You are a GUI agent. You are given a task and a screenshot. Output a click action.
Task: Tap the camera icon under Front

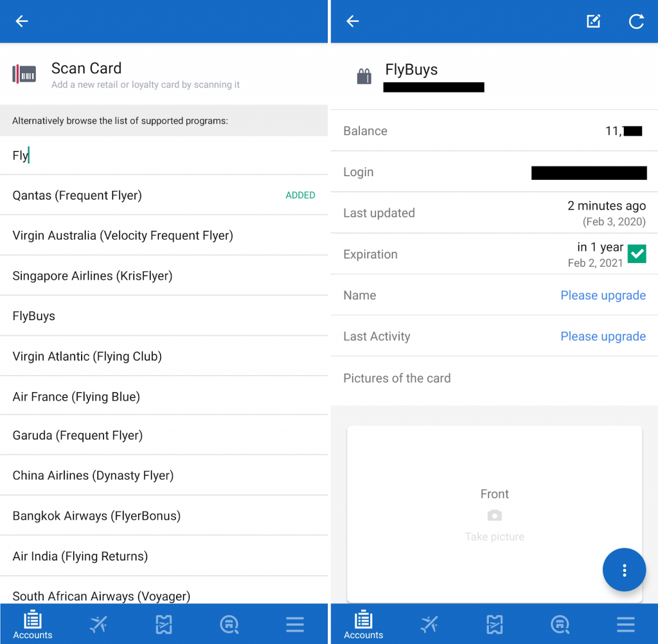tap(494, 515)
